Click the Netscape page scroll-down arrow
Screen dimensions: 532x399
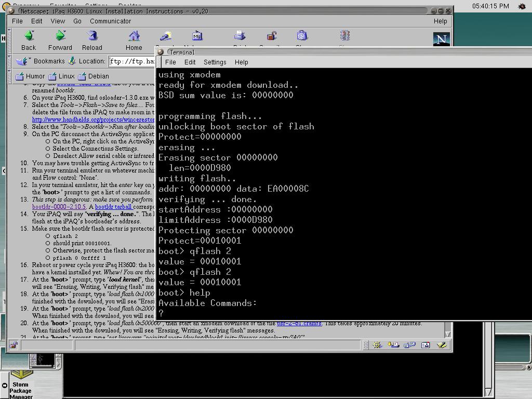point(448,334)
